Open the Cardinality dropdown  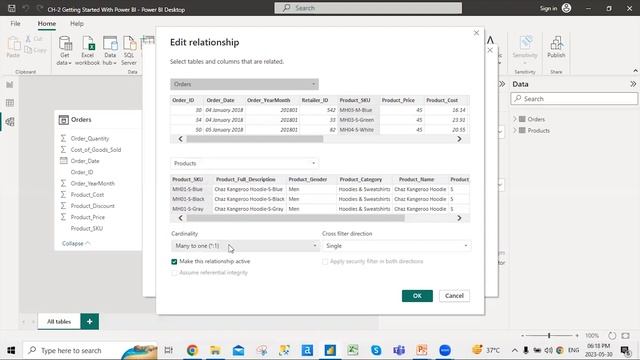click(x=245, y=246)
